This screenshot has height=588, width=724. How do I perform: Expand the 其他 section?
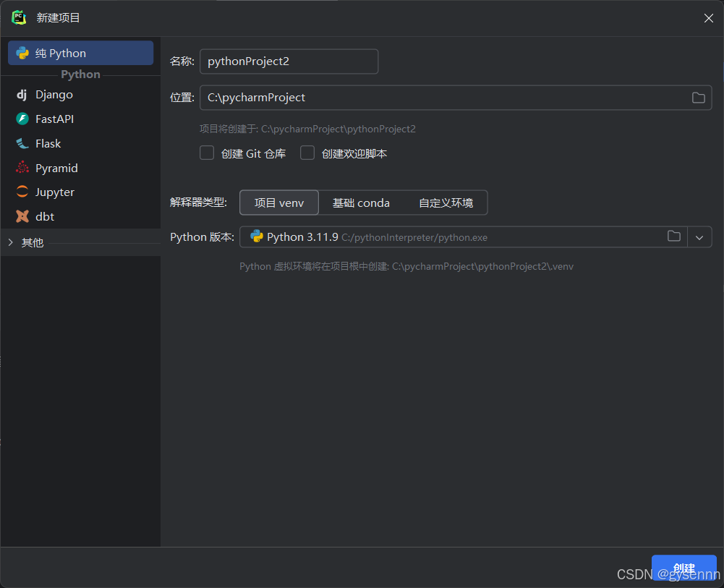[x=11, y=242]
